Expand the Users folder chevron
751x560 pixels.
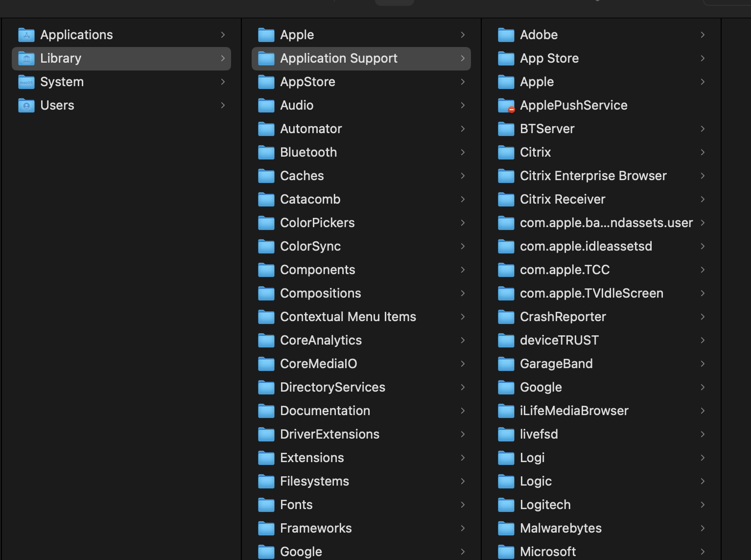point(223,105)
